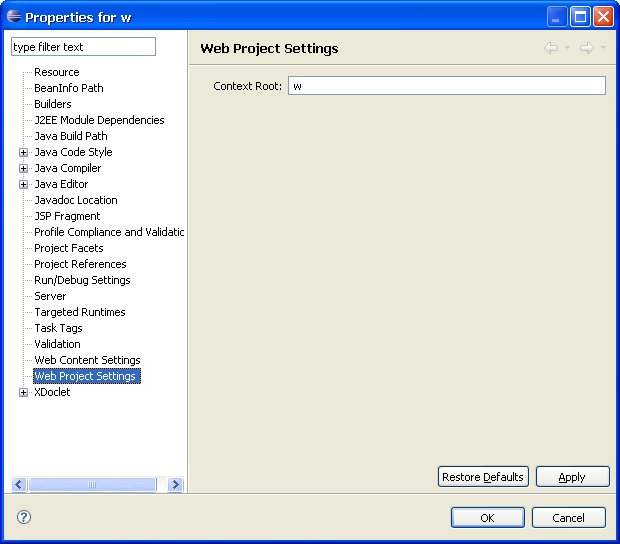Click into the Context Root text field
The height and width of the screenshot is (544, 620).
[x=446, y=86]
